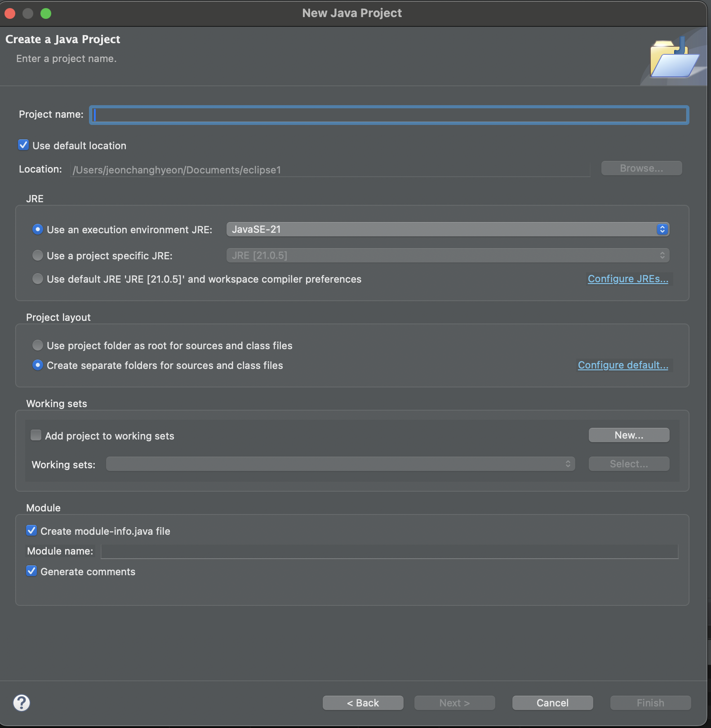Image resolution: width=711 pixels, height=728 pixels.
Task: Cancel the New Java Project wizard
Action: (552, 703)
